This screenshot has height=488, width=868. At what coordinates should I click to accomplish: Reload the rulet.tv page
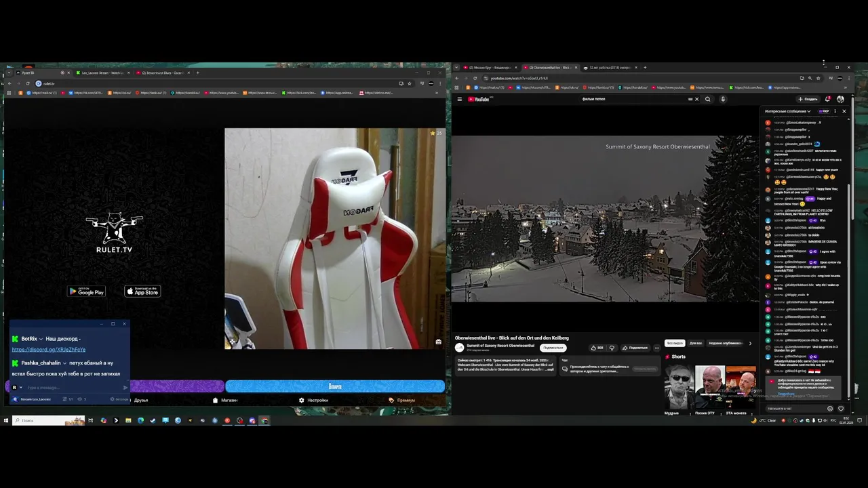point(27,83)
